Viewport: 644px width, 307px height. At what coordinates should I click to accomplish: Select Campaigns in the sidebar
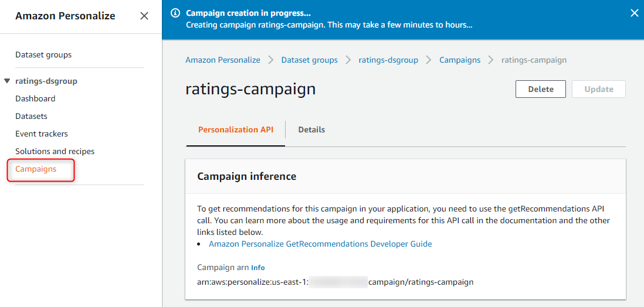[36, 169]
